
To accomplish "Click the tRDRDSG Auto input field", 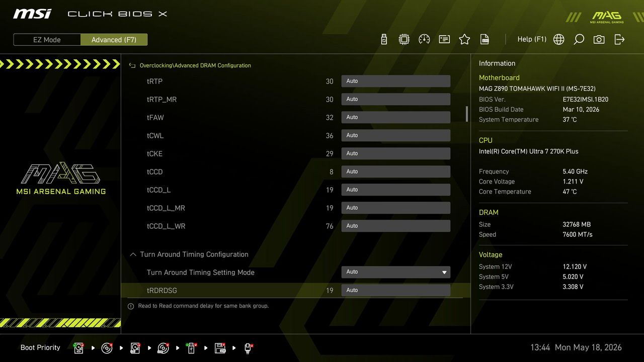I will click(x=395, y=290).
